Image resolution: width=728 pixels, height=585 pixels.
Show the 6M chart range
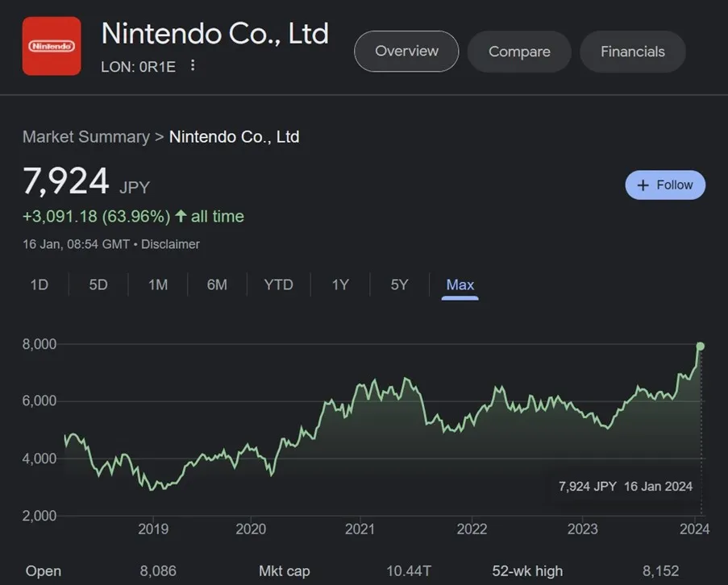click(217, 284)
